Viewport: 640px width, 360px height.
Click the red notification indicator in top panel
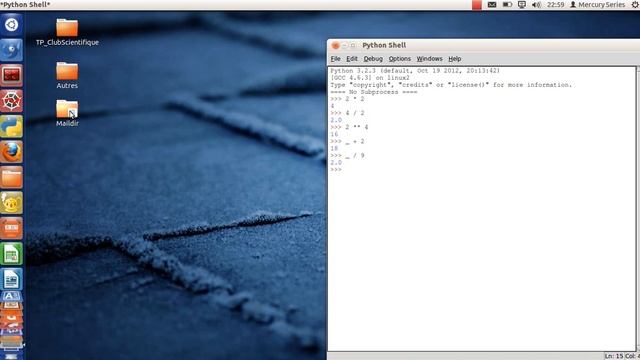(x=477, y=5)
